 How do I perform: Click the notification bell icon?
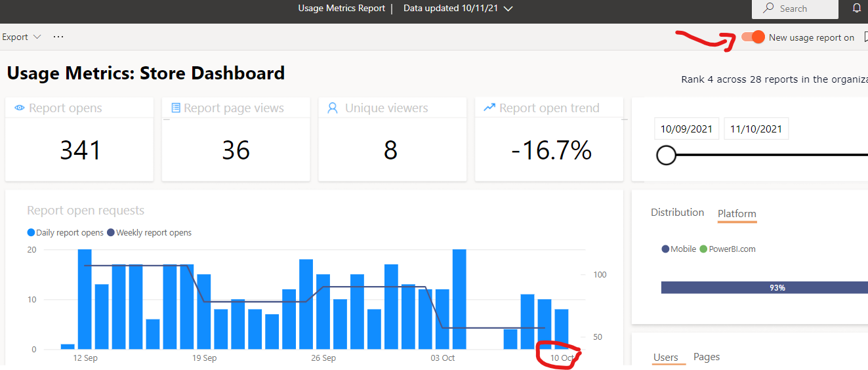857,9
